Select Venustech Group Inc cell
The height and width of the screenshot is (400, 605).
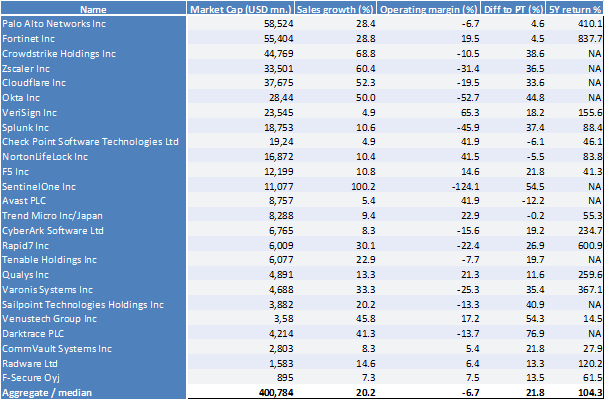[x=49, y=319]
